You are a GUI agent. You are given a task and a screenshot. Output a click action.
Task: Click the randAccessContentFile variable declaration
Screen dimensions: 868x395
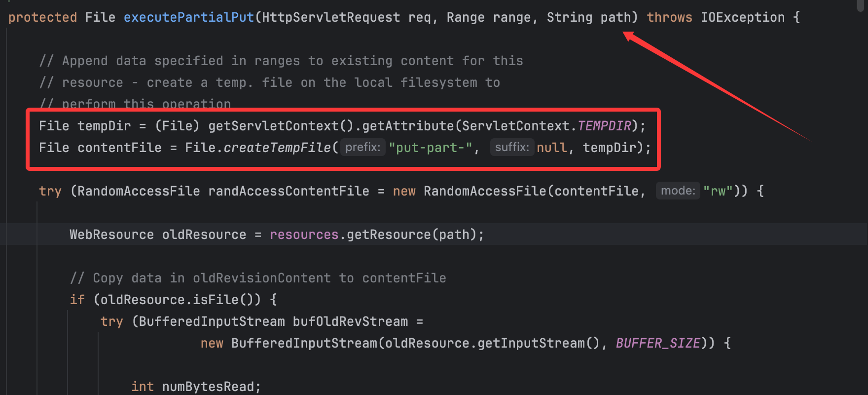(289, 191)
